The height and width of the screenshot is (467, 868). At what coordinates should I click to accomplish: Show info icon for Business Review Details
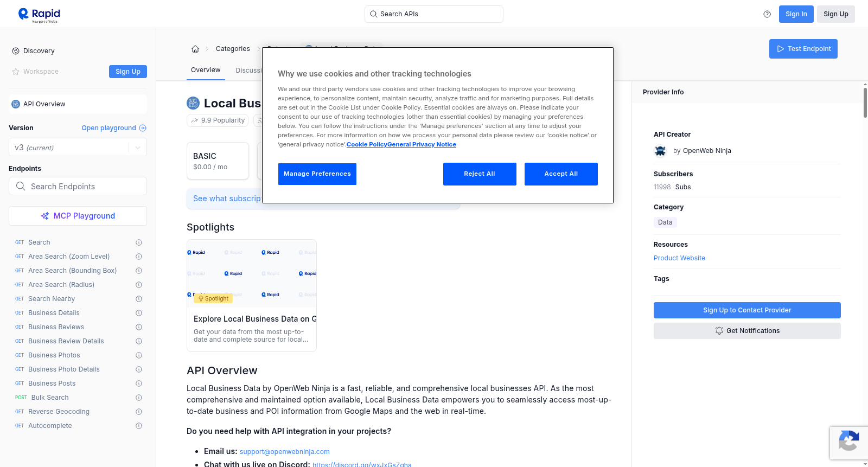(x=139, y=341)
